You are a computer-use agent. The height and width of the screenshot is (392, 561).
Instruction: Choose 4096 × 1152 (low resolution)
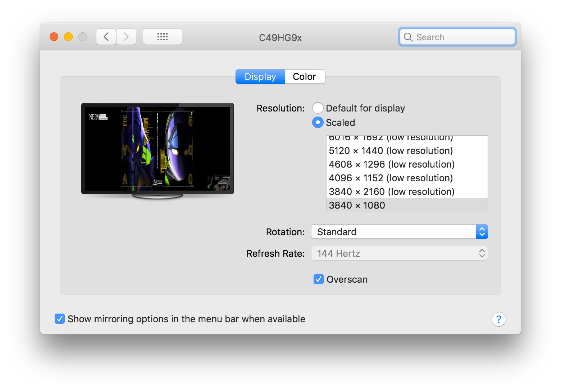point(407,178)
